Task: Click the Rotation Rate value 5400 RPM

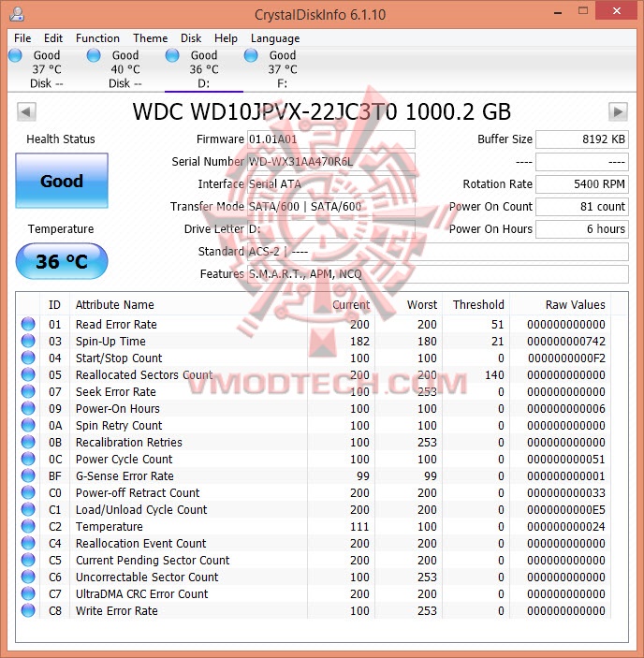Action: click(582, 184)
